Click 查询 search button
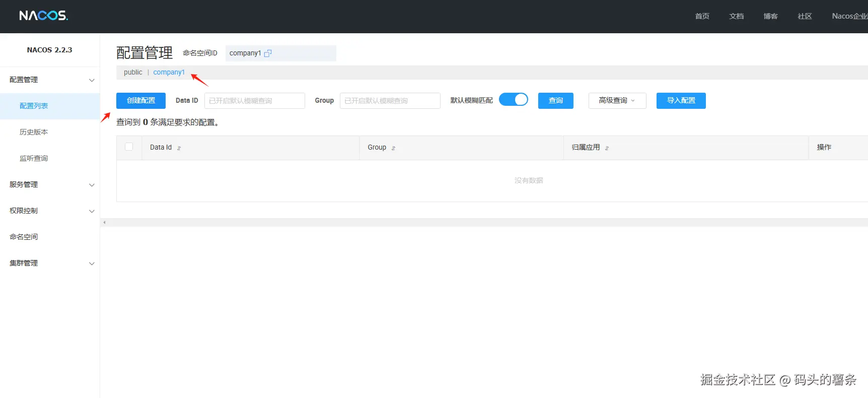Image resolution: width=868 pixels, height=398 pixels. 556,100
